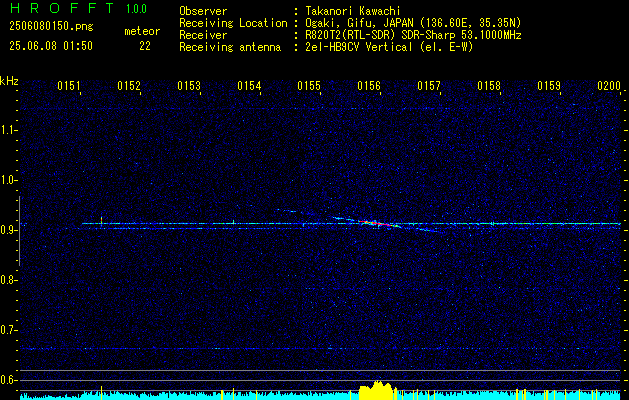The height and width of the screenshot is (400, 629).
Task: Click the timestamp 25.06.08 01:50
Action: click(x=51, y=46)
